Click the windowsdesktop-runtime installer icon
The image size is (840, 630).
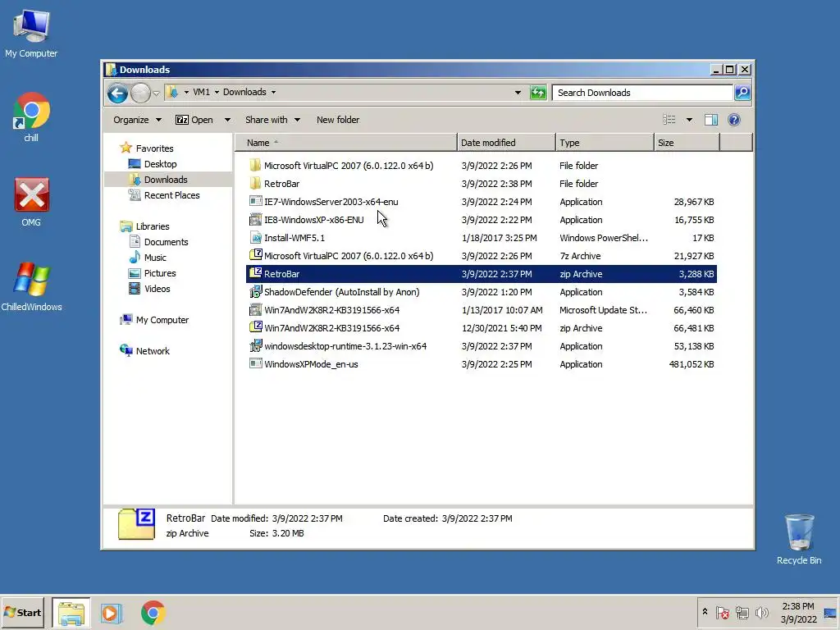click(256, 345)
